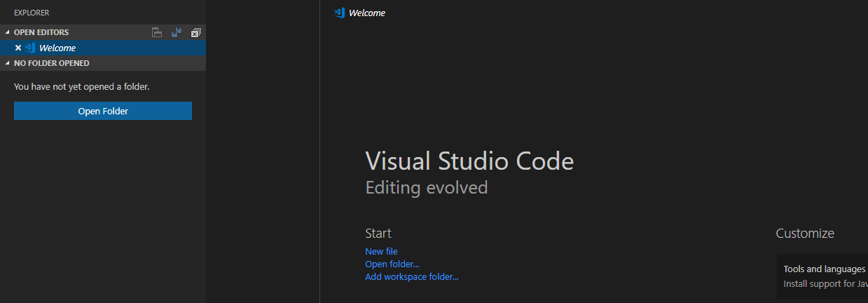Viewport: 868px width, 303px height.
Task: Select the Welcome tab in the editor area
Action: (x=360, y=13)
